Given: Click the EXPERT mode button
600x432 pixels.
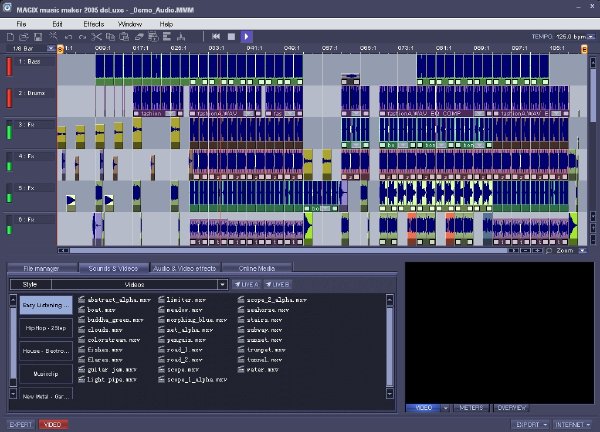Looking at the screenshot, I should coord(21,424).
